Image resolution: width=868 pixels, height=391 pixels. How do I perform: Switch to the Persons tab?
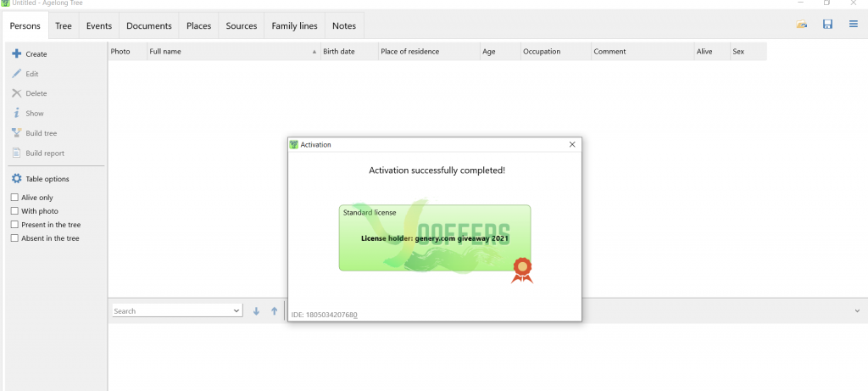[25, 26]
